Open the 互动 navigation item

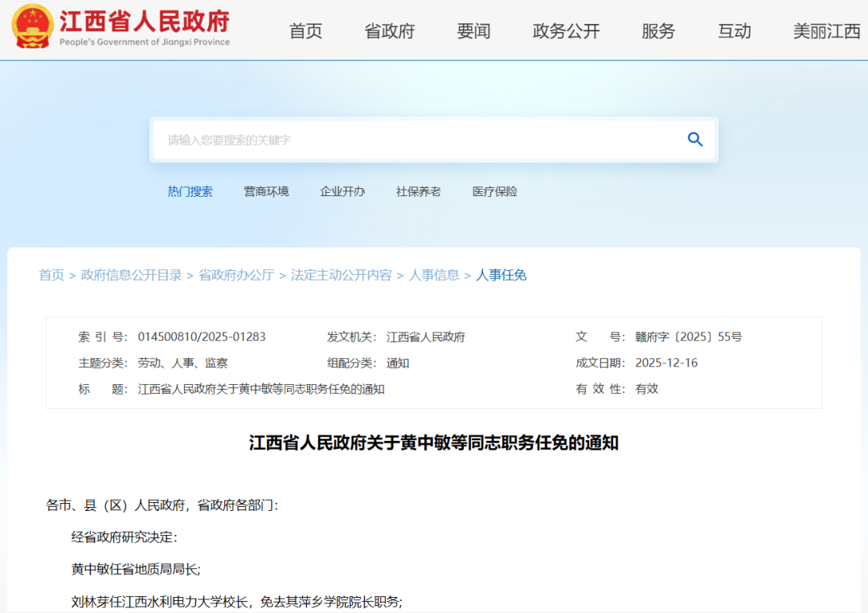pos(734,31)
